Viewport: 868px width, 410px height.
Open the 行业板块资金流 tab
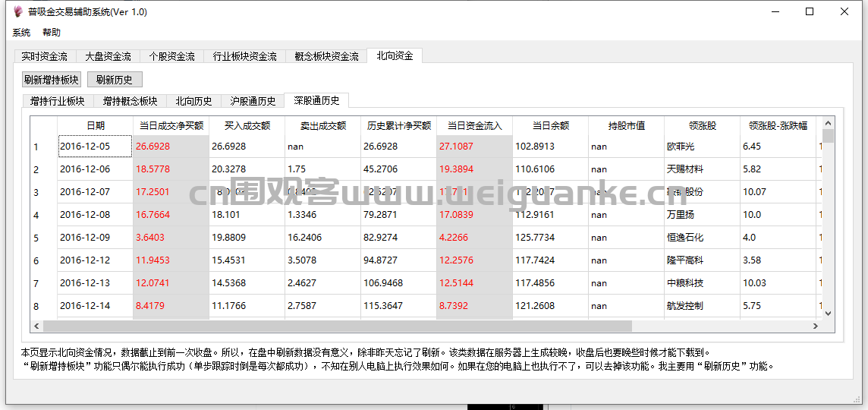(244, 56)
